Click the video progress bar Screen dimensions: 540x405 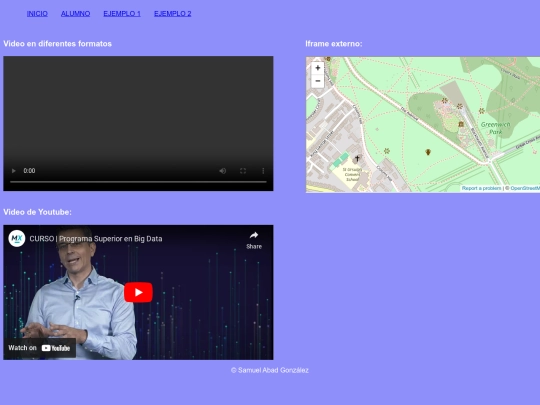click(x=138, y=181)
